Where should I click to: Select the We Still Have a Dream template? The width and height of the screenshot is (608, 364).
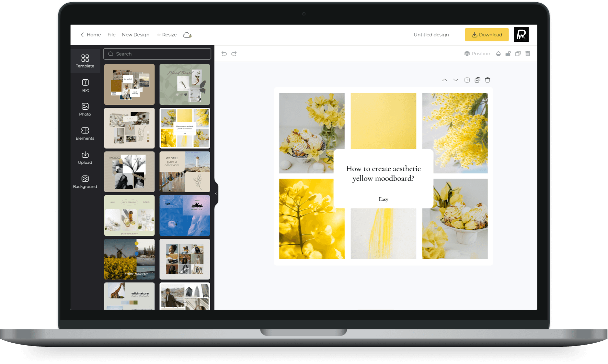click(x=185, y=172)
